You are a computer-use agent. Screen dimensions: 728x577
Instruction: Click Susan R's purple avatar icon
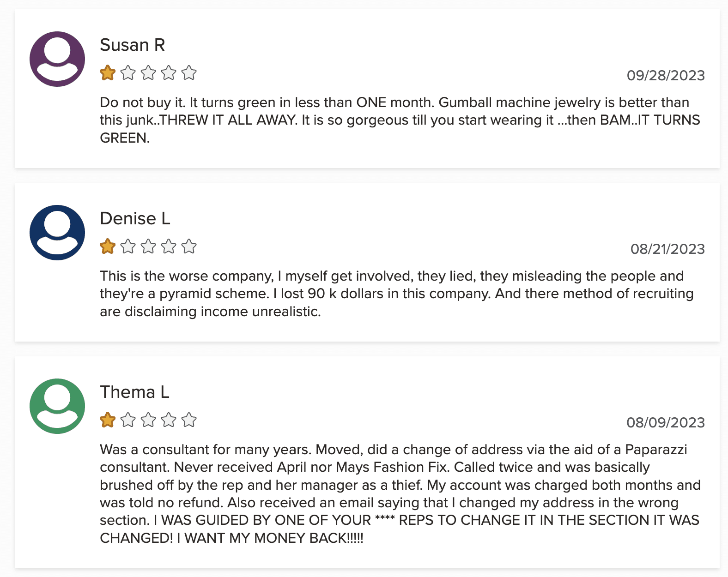[x=57, y=59]
